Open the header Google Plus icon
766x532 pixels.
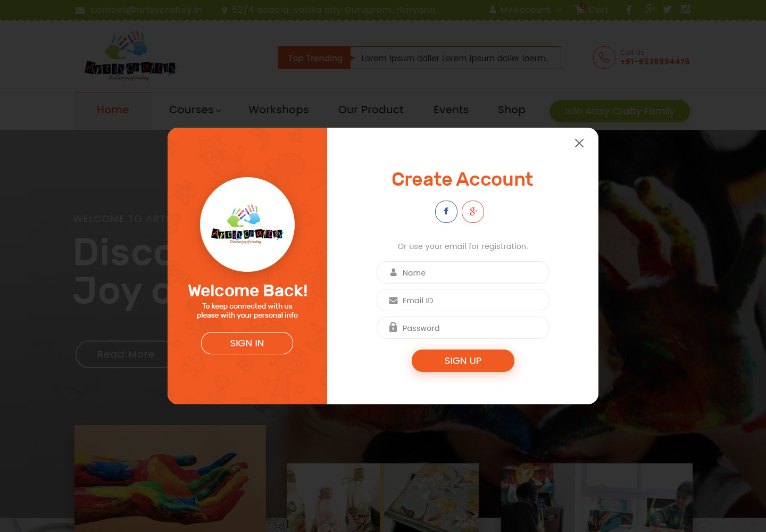(650, 9)
